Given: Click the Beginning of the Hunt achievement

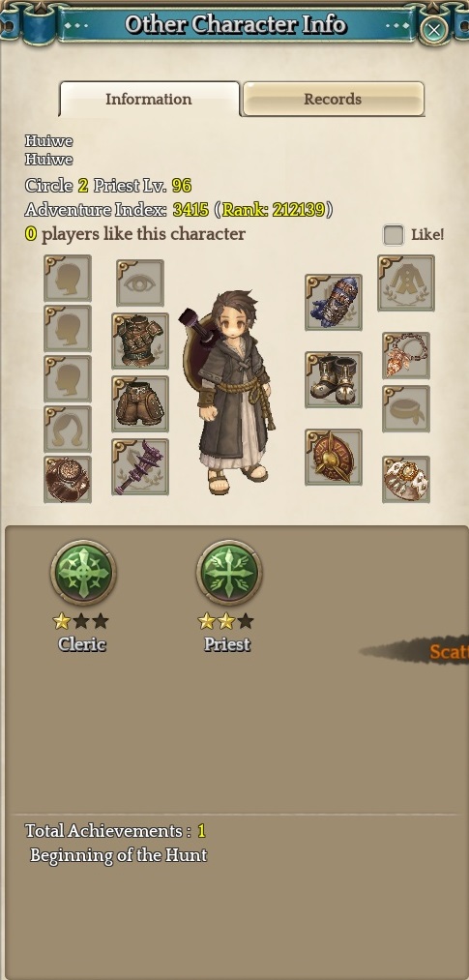Looking at the screenshot, I should click(118, 855).
